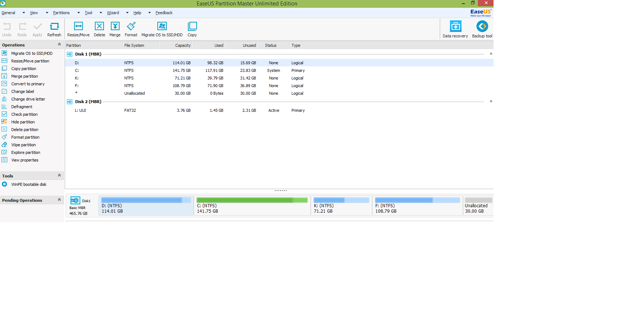Select the D: (NTFS) 114.01 GB disk block
Viewport: 644px width, 331px height.
[146, 206]
